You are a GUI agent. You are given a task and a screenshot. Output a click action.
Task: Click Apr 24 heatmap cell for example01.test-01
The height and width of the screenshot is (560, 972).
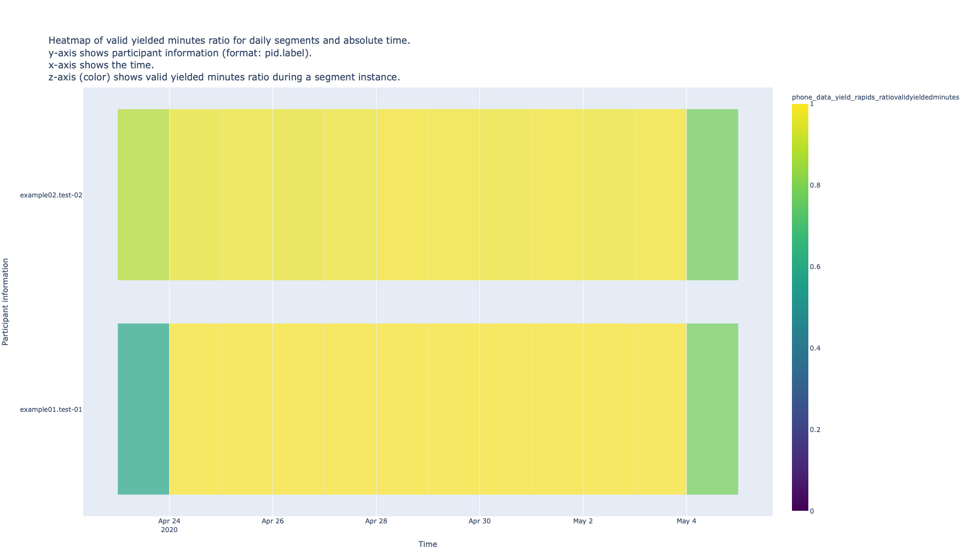click(195, 409)
